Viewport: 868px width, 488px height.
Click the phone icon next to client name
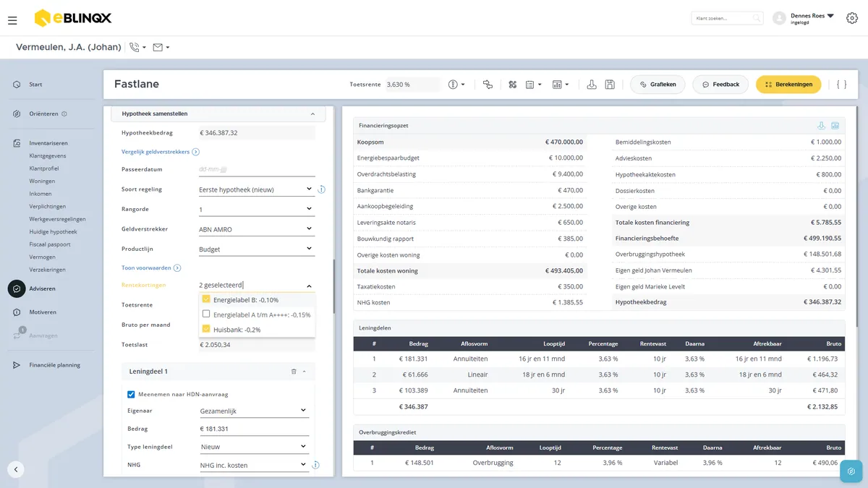tap(134, 47)
